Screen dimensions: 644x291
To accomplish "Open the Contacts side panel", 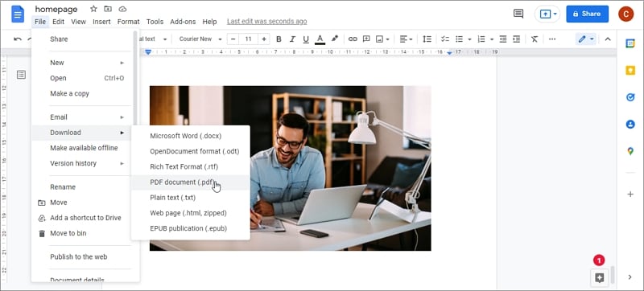I will pyautogui.click(x=630, y=124).
